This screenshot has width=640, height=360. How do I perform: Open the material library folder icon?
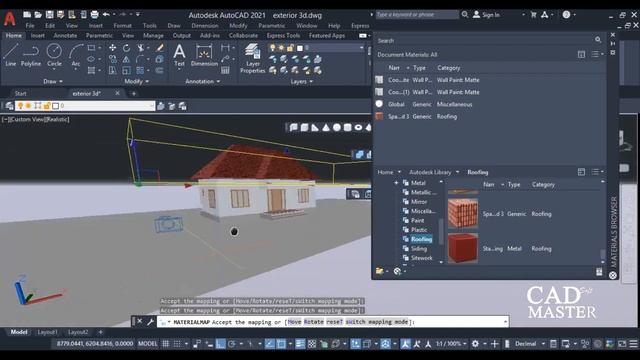tap(380, 271)
